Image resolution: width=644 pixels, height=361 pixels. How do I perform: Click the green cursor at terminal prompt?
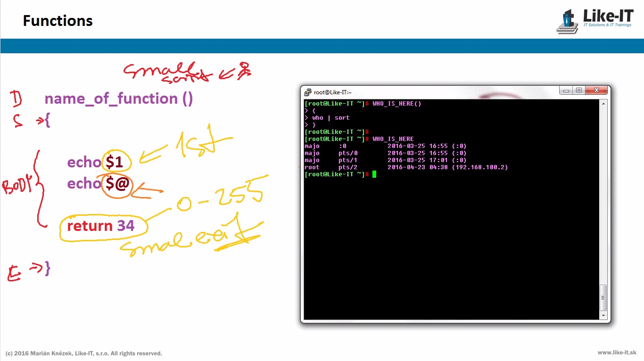(x=374, y=174)
